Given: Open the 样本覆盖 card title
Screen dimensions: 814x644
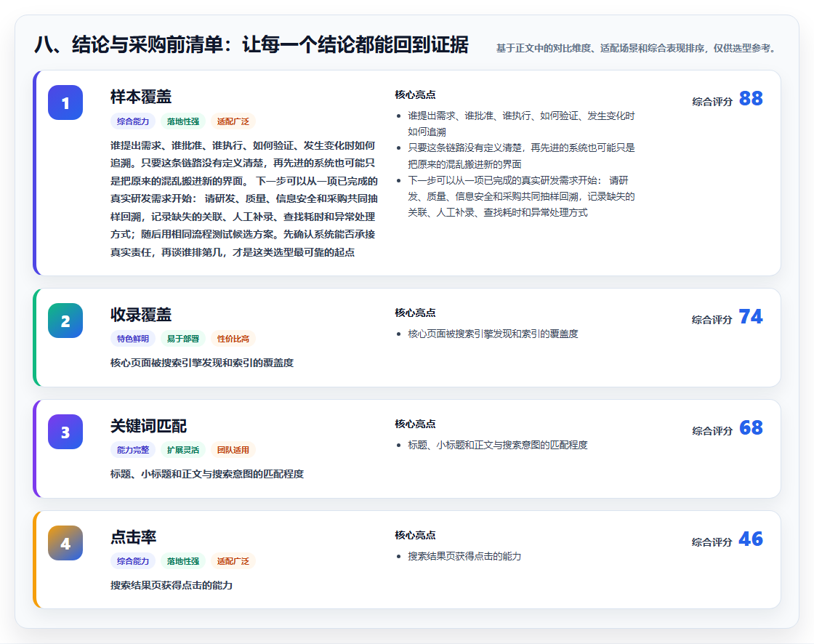Looking at the screenshot, I should (x=141, y=97).
